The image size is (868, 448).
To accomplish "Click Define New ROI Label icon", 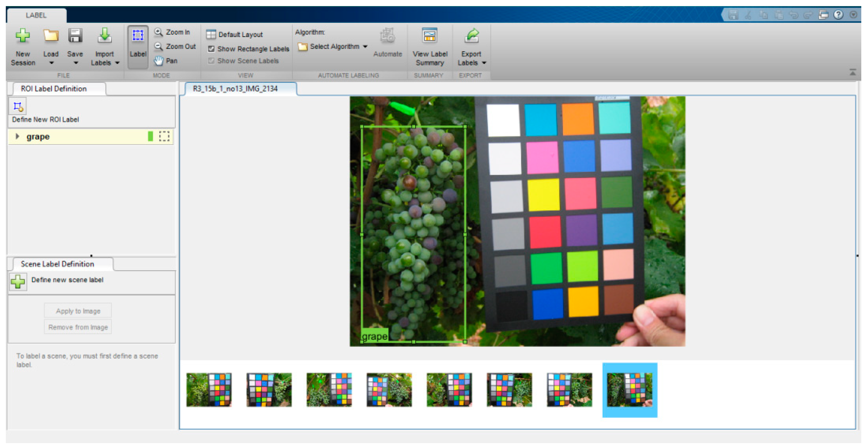I will pos(18,107).
